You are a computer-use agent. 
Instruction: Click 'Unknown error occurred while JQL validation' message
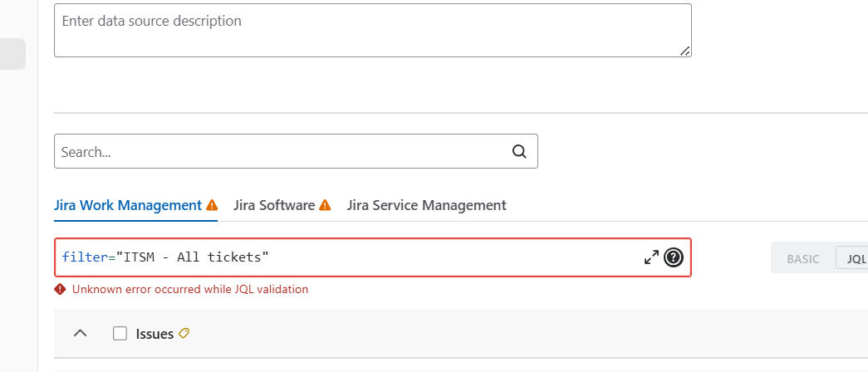pos(190,289)
